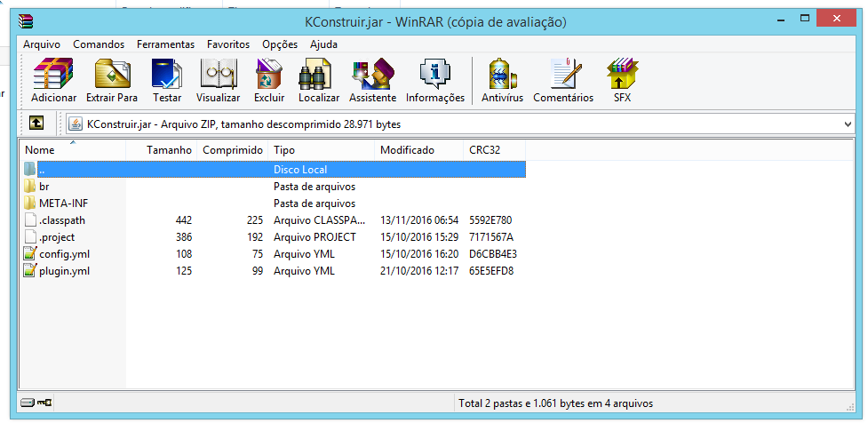Sort by Comprimido column header
This screenshot has height=423, width=868.
point(233,150)
